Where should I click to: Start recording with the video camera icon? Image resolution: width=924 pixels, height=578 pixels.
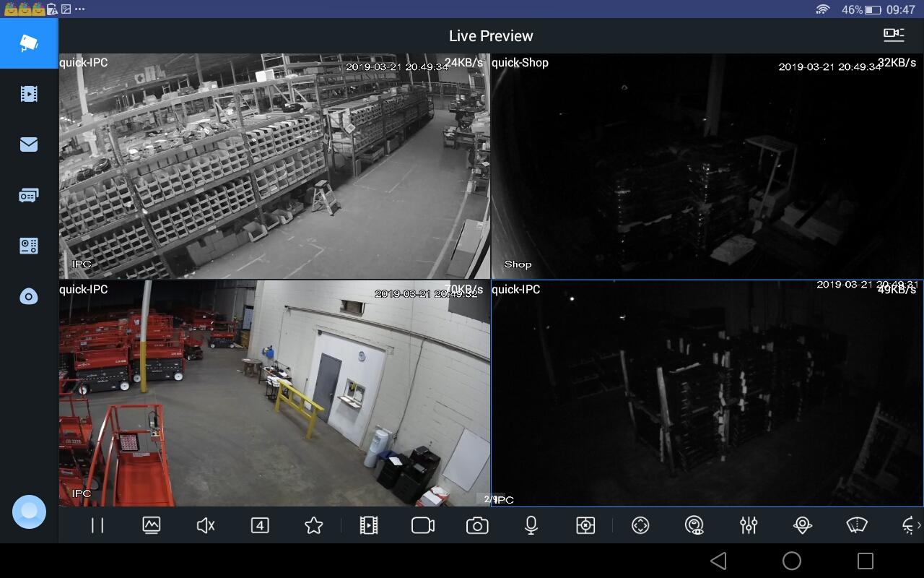422,525
